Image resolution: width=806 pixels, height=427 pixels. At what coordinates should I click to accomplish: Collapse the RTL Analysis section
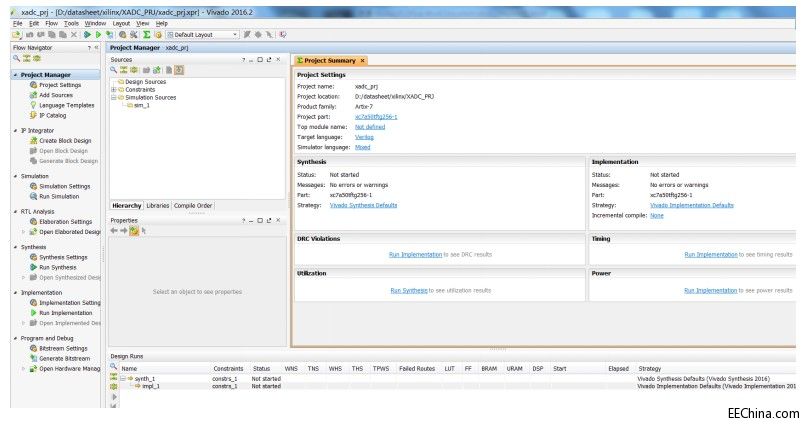click(x=15, y=212)
